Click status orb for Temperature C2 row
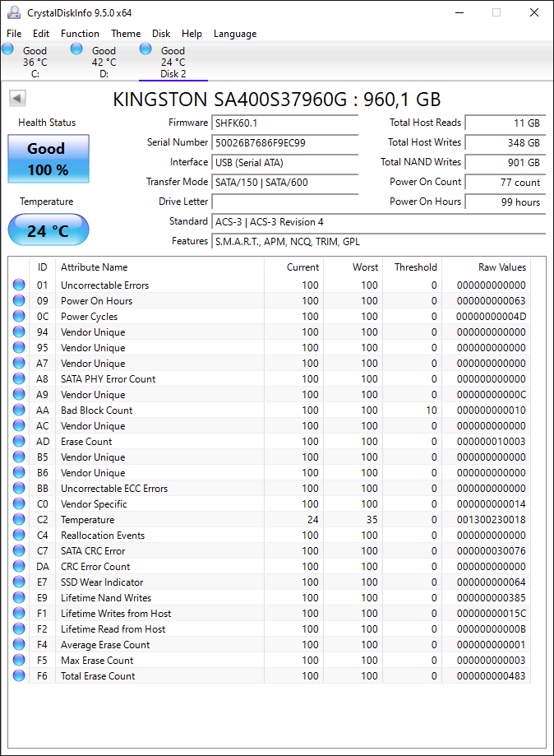This screenshot has width=554, height=756. (x=19, y=519)
